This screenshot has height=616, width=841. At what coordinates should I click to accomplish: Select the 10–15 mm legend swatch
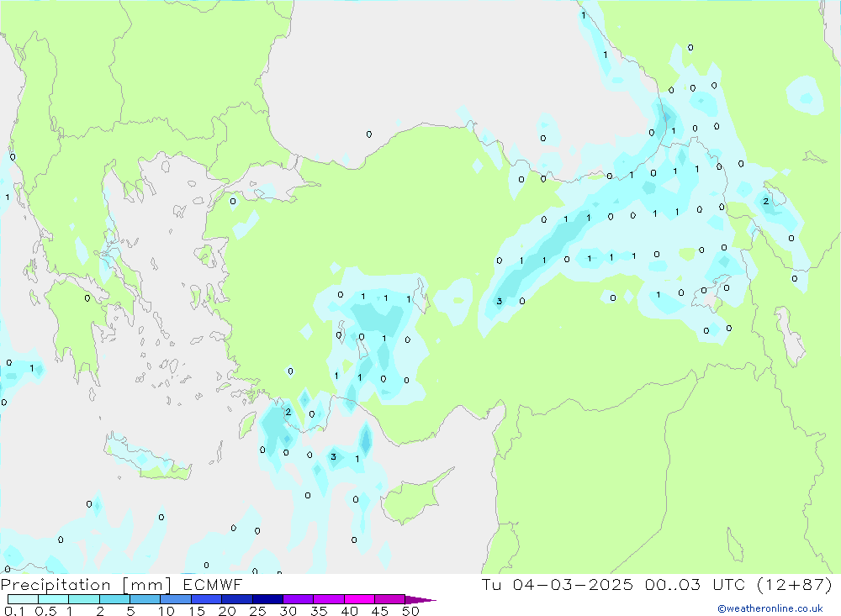coord(176,599)
